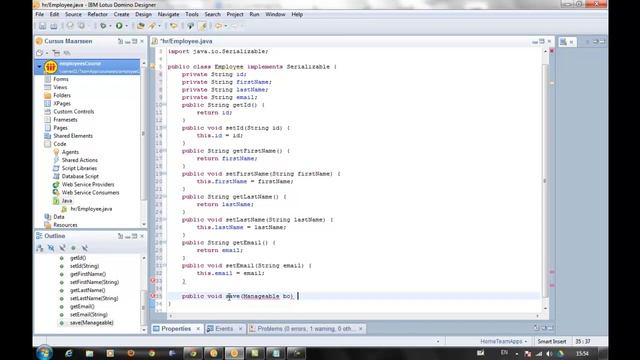This screenshot has height=360, width=640.
Task: Open the Refactor menu
Action: click(98, 14)
